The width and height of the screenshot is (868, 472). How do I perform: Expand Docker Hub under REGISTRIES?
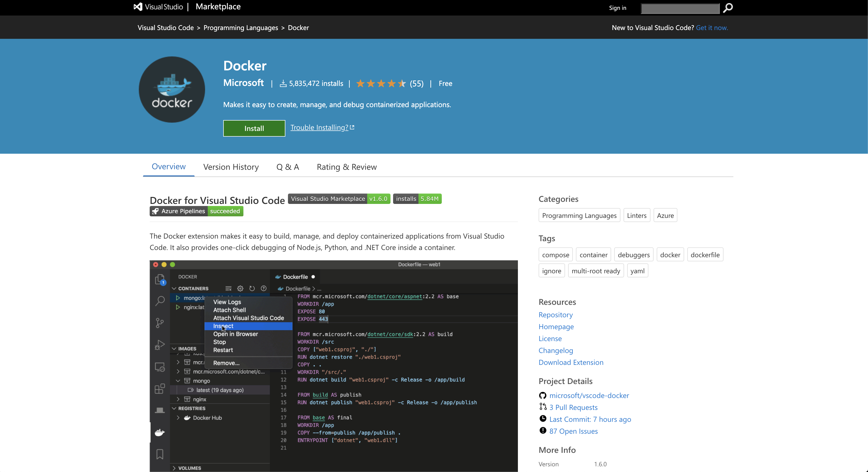point(178,418)
